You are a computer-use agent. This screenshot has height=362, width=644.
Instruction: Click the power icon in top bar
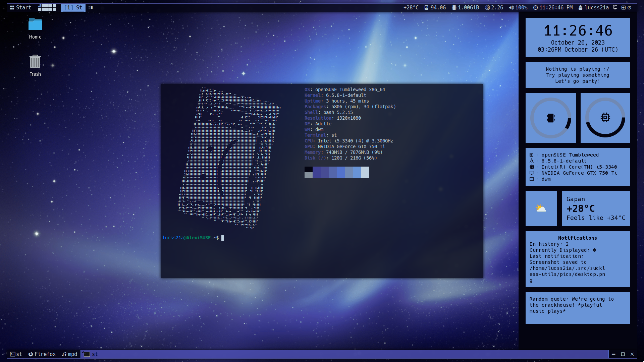pyautogui.click(x=630, y=7)
